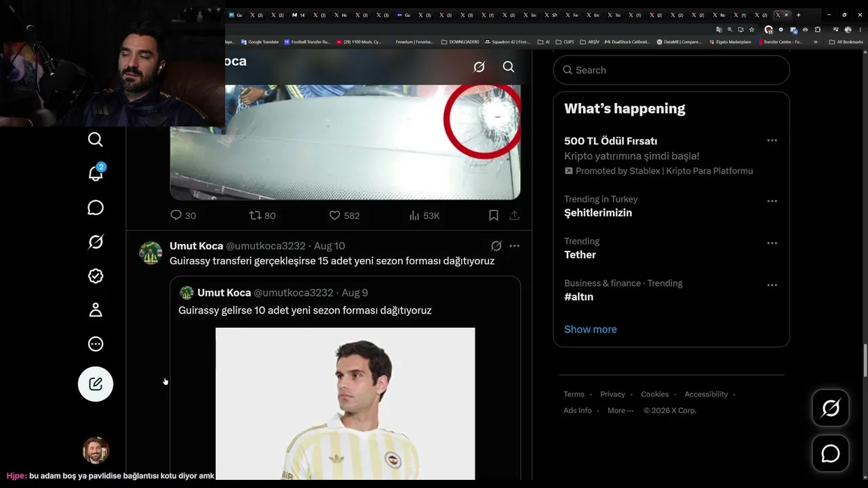Open a new browser tab with plus button
Screen dimensions: 868x488
pyautogui.click(x=798, y=15)
